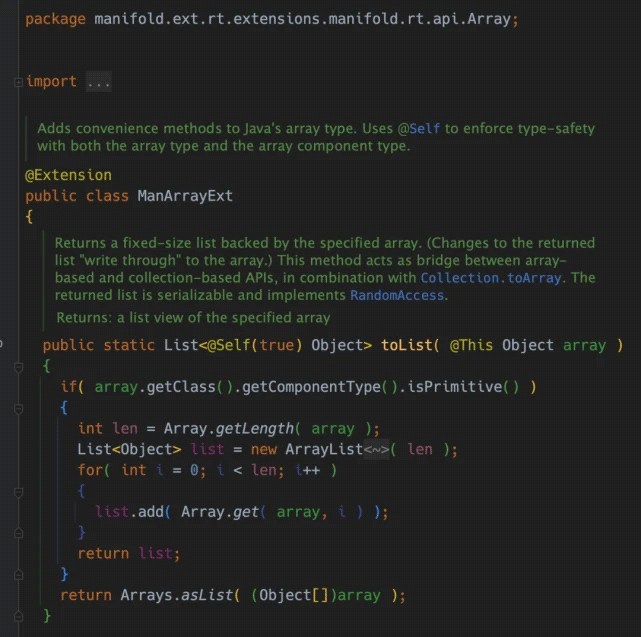Click the folded import ellipsis placeholder
The width and height of the screenshot is (641, 637).
(x=99, y=81)
